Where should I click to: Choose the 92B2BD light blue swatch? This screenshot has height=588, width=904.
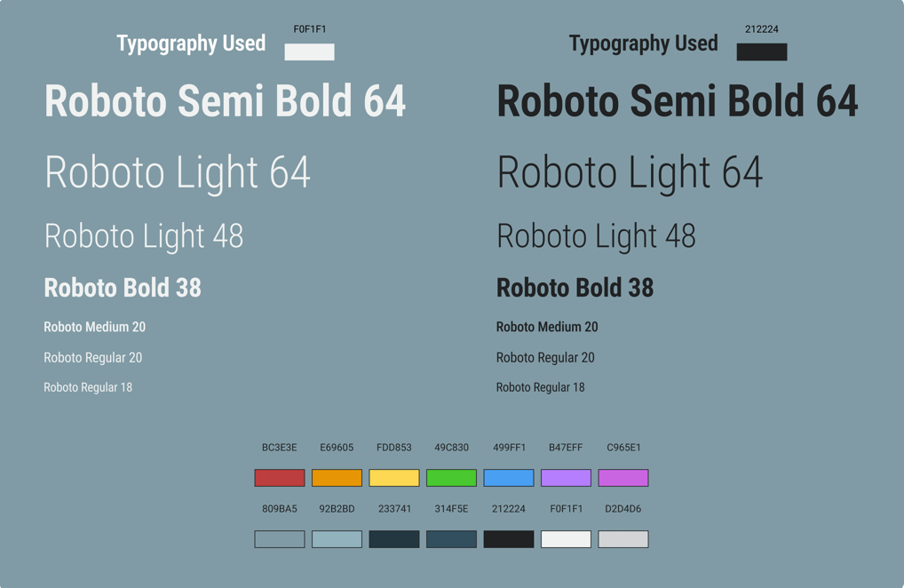point(337,539)
